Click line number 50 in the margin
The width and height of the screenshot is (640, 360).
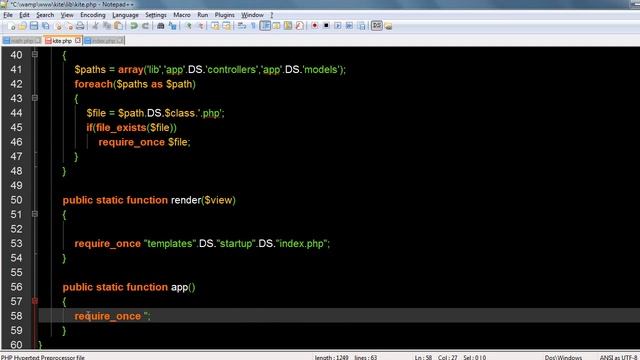coord(16,200)
